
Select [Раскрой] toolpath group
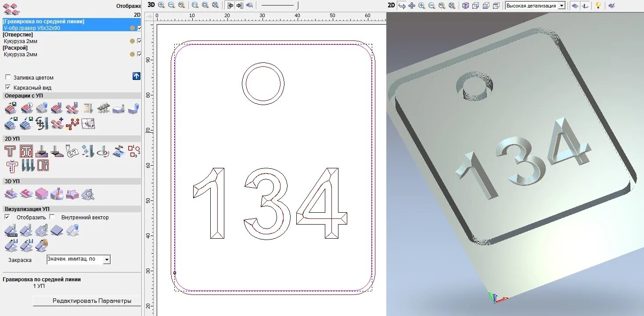click(x=15, y=47)
